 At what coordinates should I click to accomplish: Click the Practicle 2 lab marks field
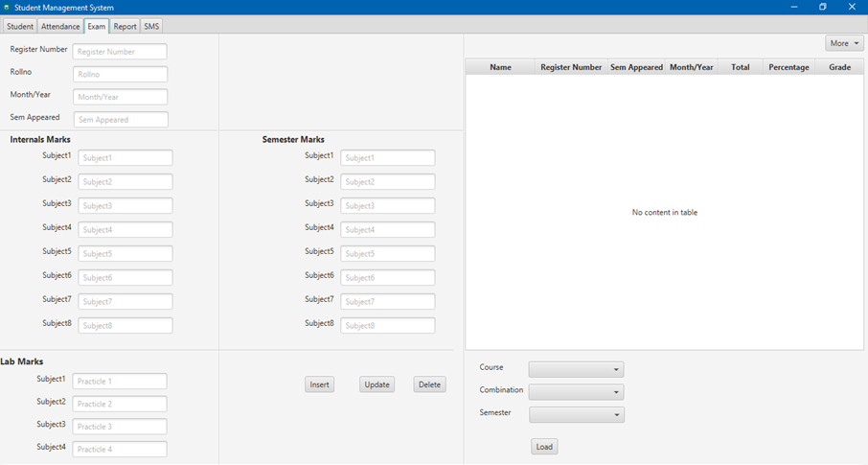tap(120, 404)
